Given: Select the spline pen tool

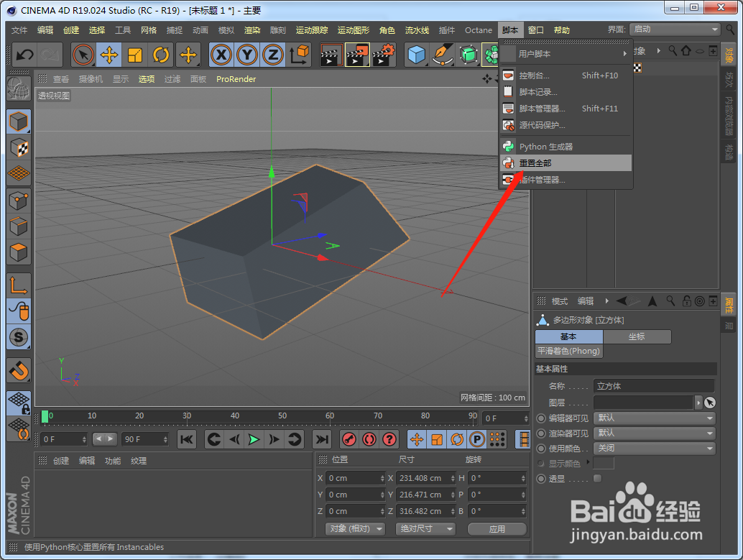Looking at the screenshot, I should coord(443,55).
